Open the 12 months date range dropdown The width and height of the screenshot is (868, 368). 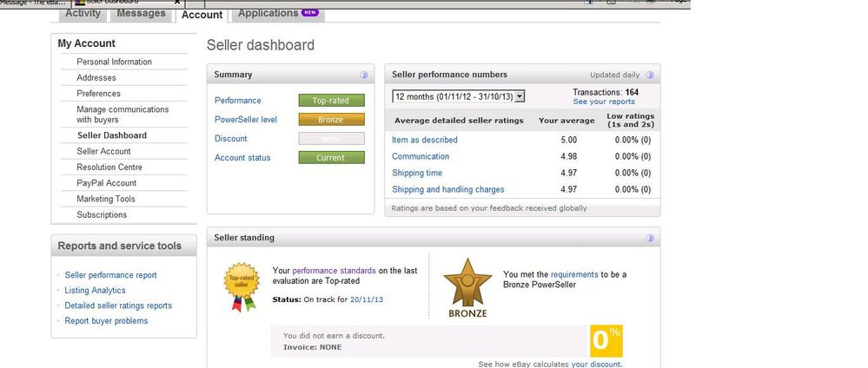point(459,96)
